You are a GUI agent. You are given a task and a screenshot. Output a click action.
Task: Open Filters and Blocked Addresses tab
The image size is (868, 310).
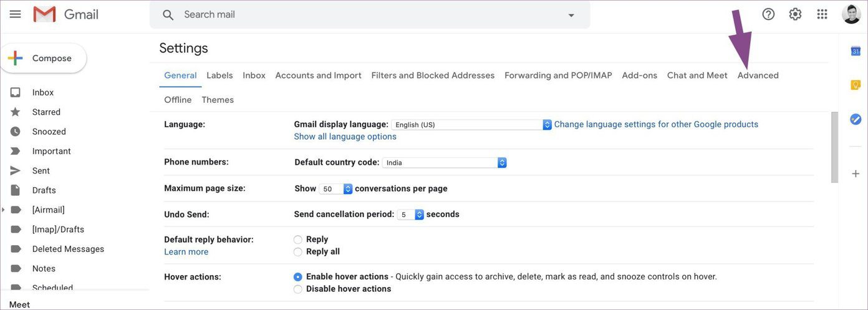point(433,75)
